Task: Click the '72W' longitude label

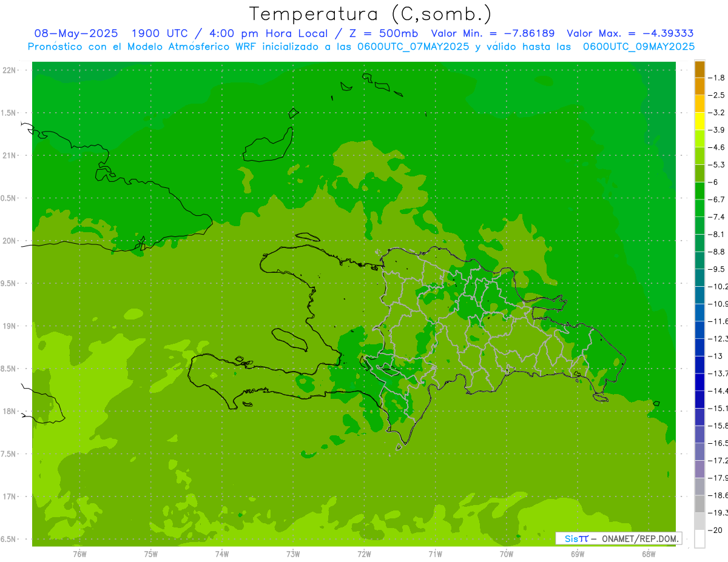Action: coord(364,554)
